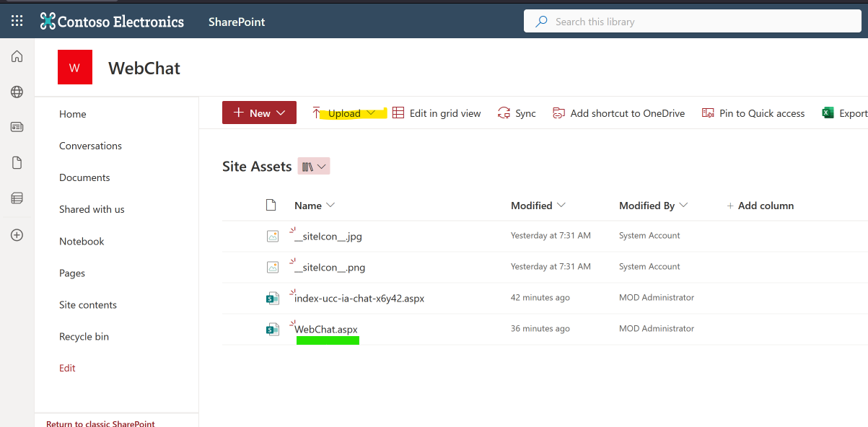The image size is (868, 427).
Task: Click image icon of __siteIcon__.jpg
Action: point(273,236)
